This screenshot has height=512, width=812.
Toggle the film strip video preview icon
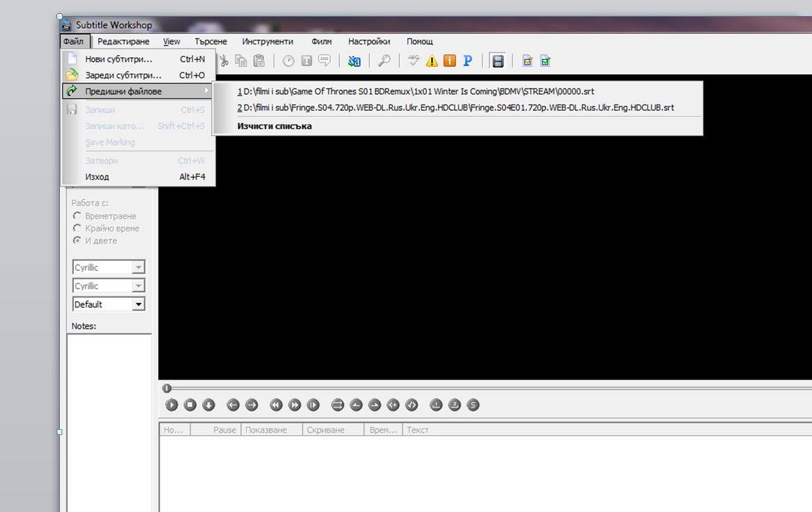[x=497, y=61]
